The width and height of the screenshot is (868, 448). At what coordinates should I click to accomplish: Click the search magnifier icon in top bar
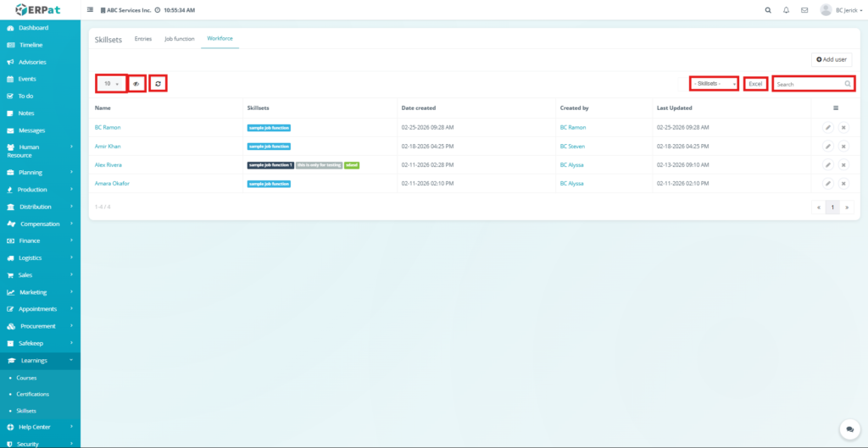click(768, 10)
